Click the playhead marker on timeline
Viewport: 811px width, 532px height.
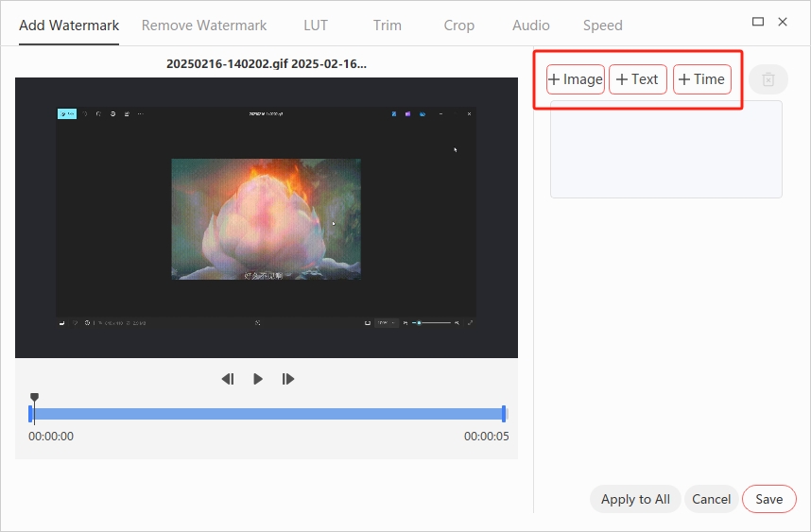click(34, 398)
